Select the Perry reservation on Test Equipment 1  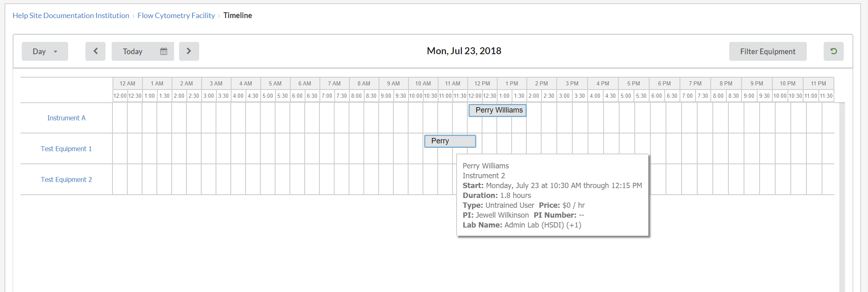click(x=450, y=141)
